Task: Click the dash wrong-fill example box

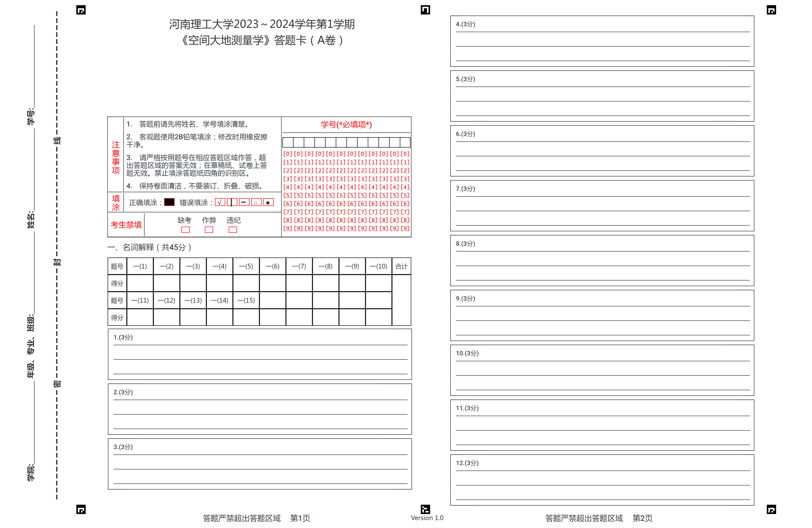Action: pyautogui.click(x=244, y=202)
